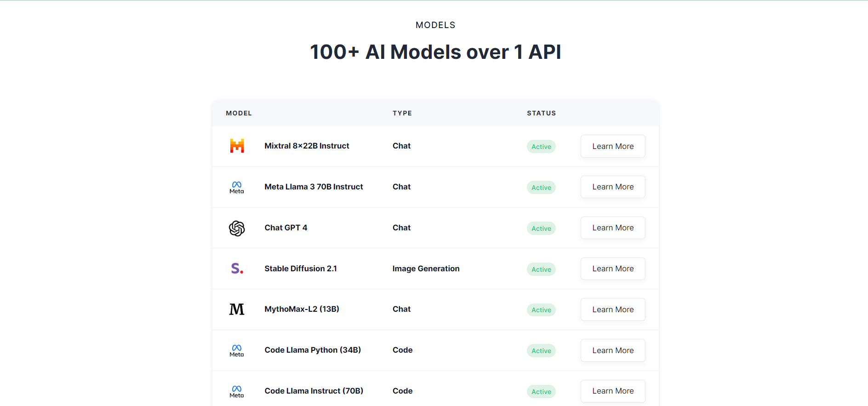Viewport: 868px width, 406px height.
Task: Click the MythoMax M logo icon
Action: tap(237, 309)
